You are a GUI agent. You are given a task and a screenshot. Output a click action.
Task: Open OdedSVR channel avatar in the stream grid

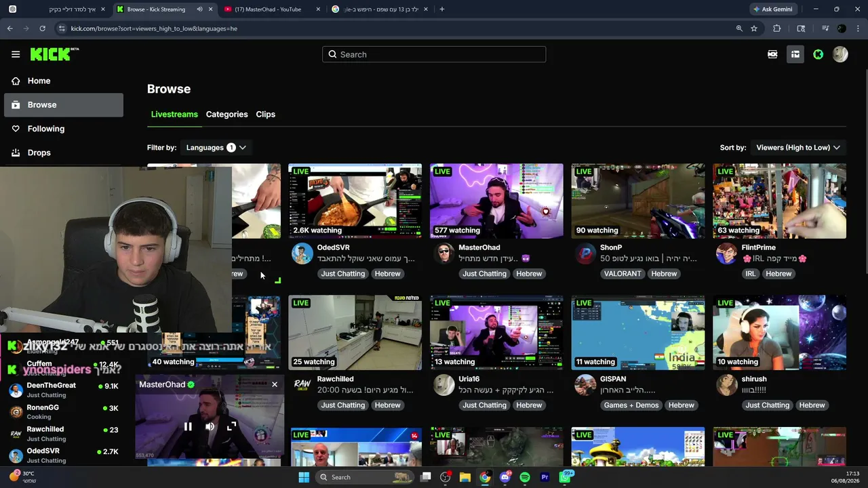pyautogui.click(x=302, y=253)
